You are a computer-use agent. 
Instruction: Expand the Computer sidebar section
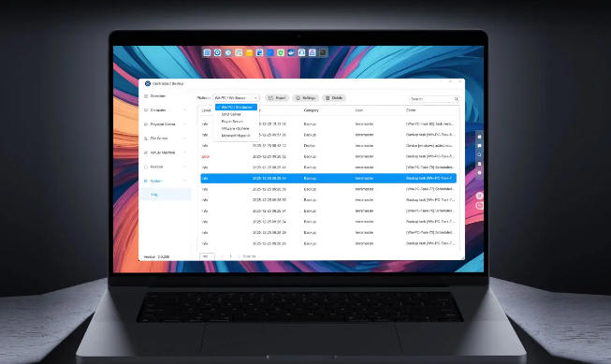point(184,110)
